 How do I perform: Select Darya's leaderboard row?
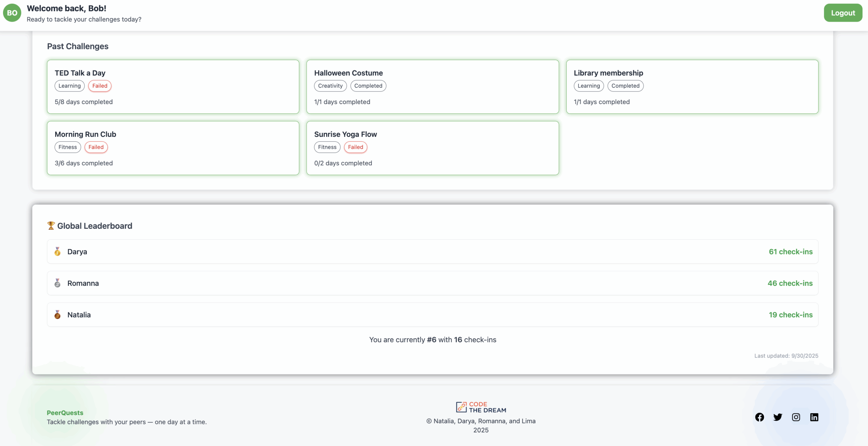pos(432,251)
